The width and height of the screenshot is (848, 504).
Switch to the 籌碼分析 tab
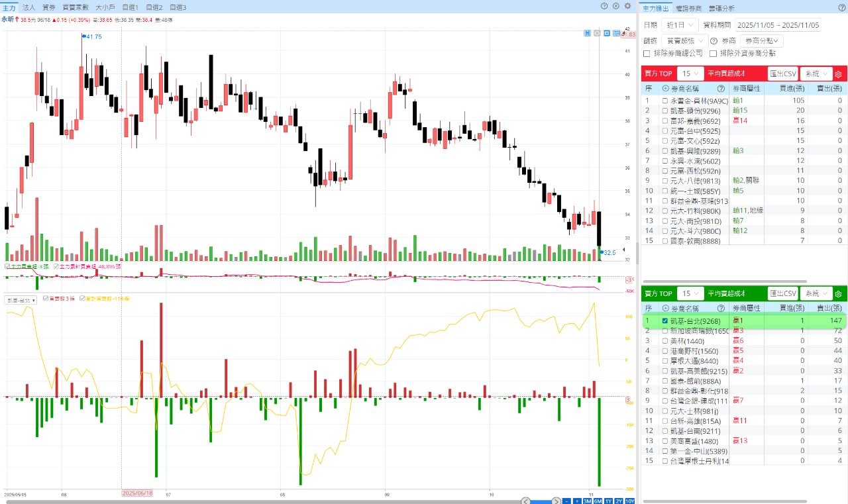(x=721, y=8)
